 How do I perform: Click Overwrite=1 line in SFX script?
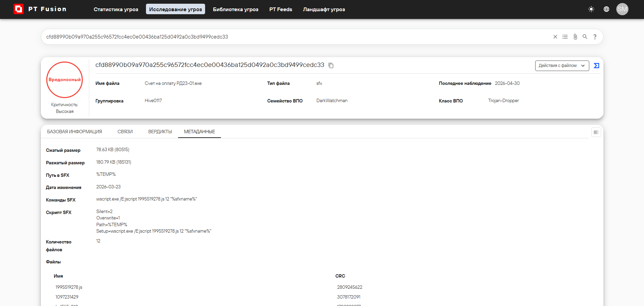(108, 218)
